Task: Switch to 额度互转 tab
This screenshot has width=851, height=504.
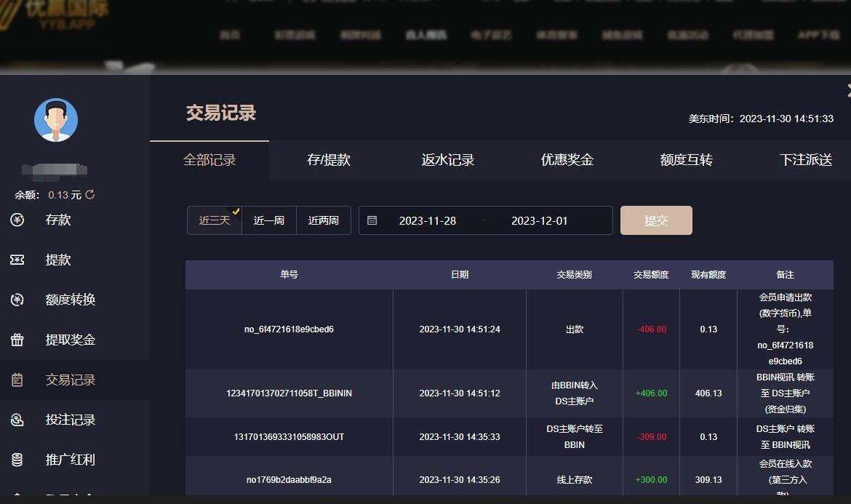Action: [x=686, y=160]
